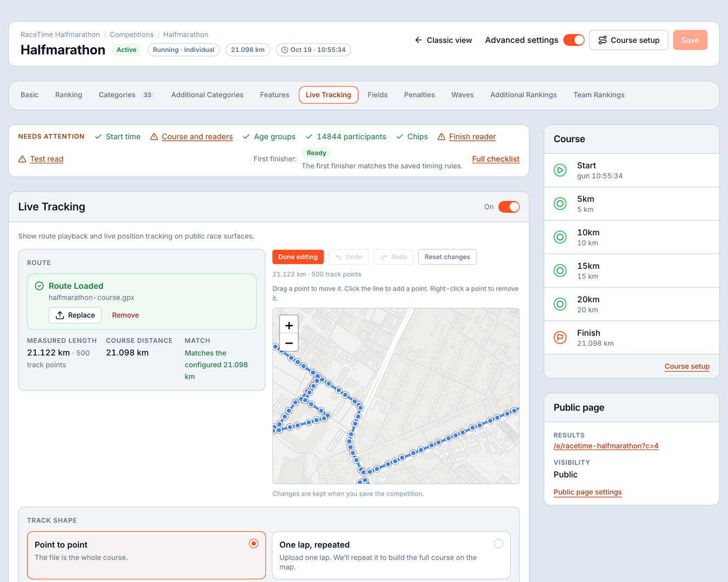This screenshot has height=582, width=728.
Task: Replace the loaded GPX route file
Action: pyautogui.click(x=75, y=315)
